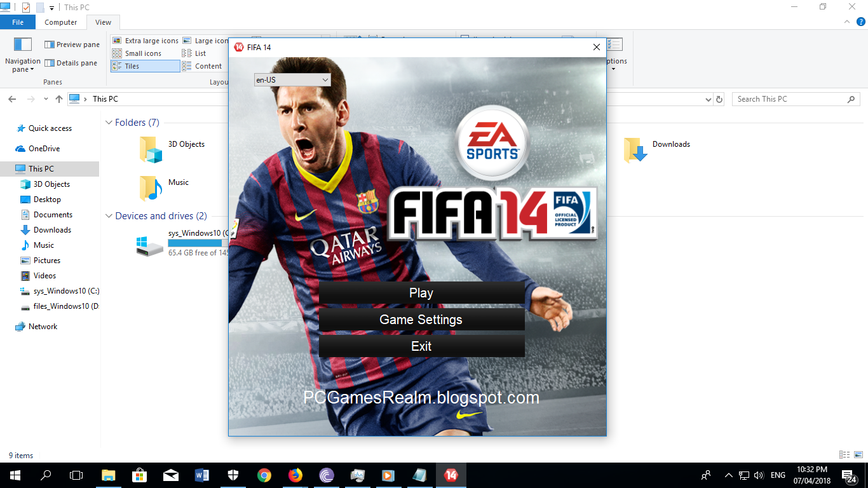The image size is (868, 488).
Task: Select the List layout option
Action: click(194, 53)
